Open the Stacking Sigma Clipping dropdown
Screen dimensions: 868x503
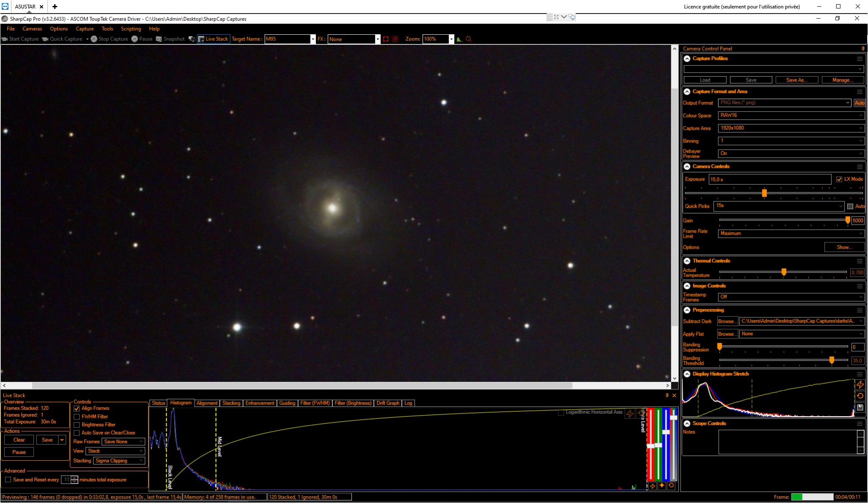click(x=119, y=461)
